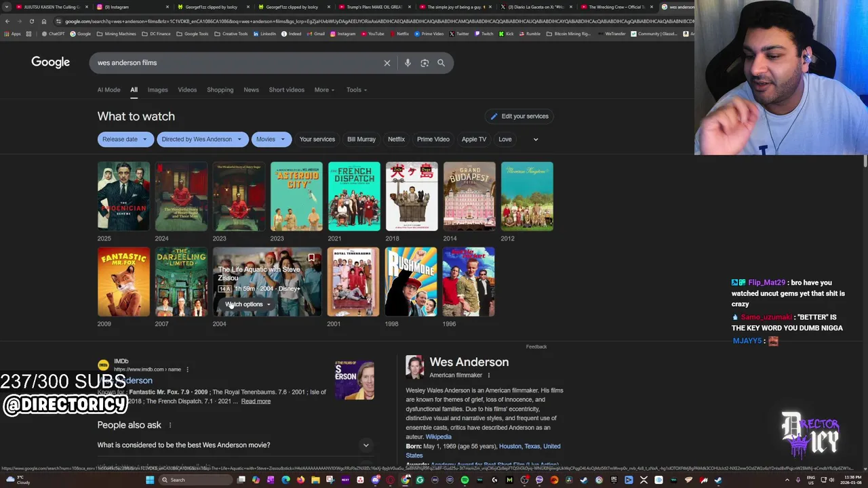
Task: Toggle the Apple TV filter chip
Action: (x=474, y=140)
